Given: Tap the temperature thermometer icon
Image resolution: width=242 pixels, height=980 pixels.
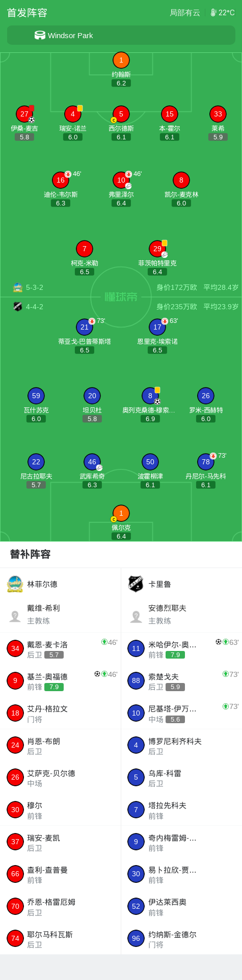Looking at the screenshot, I should [x=213, y=13].
